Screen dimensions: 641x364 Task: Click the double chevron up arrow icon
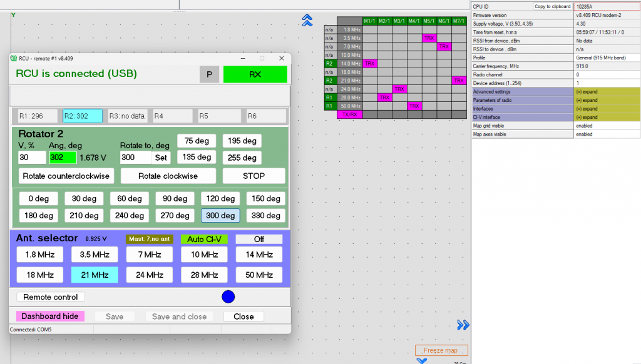tap(307, 21)
